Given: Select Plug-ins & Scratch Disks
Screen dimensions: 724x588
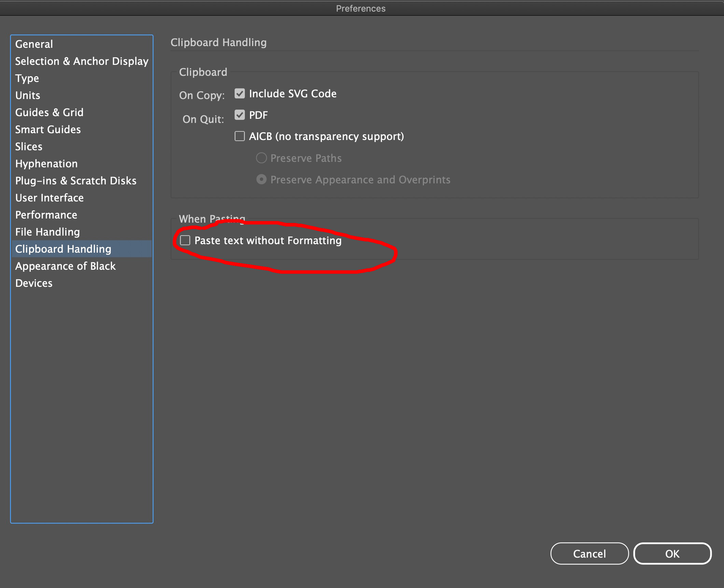Looking at the screenshot, I should [x=76, y=180].
